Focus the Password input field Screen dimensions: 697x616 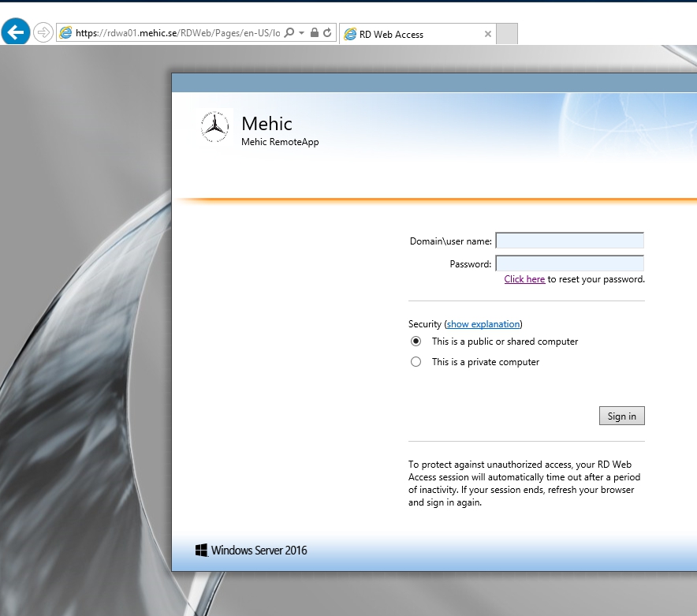point(569,263)
